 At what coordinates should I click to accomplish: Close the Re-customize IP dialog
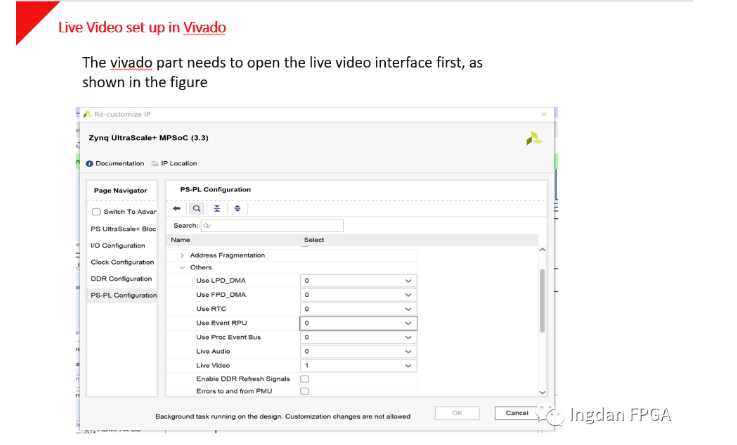[544, 114]
